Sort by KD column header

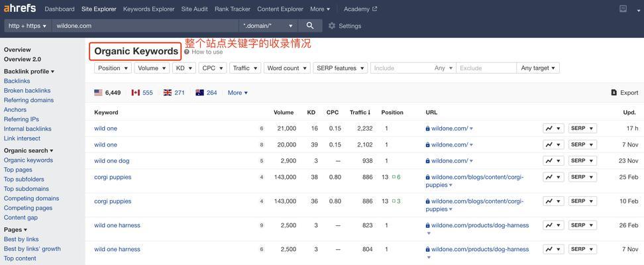point(311,112)
